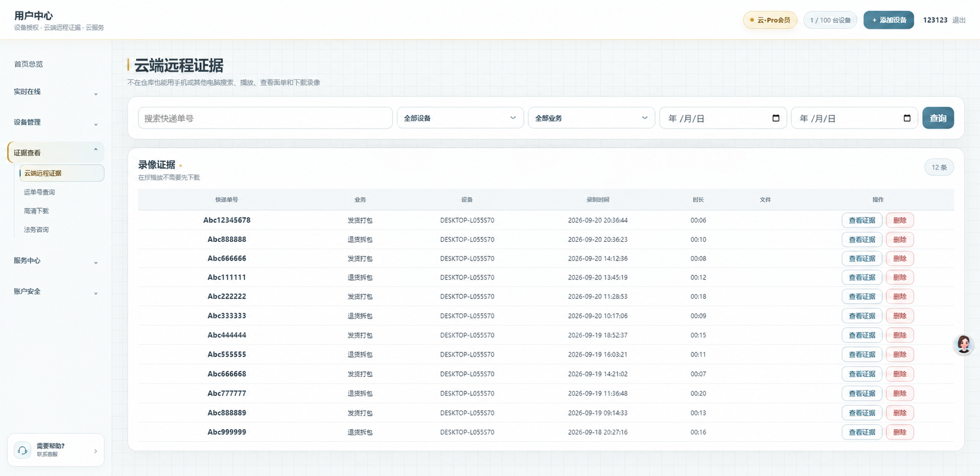This screenshot has width=980, height=476.
Task: Focus the 搜索快递单号 search field
Action: (x=265, y=118)
